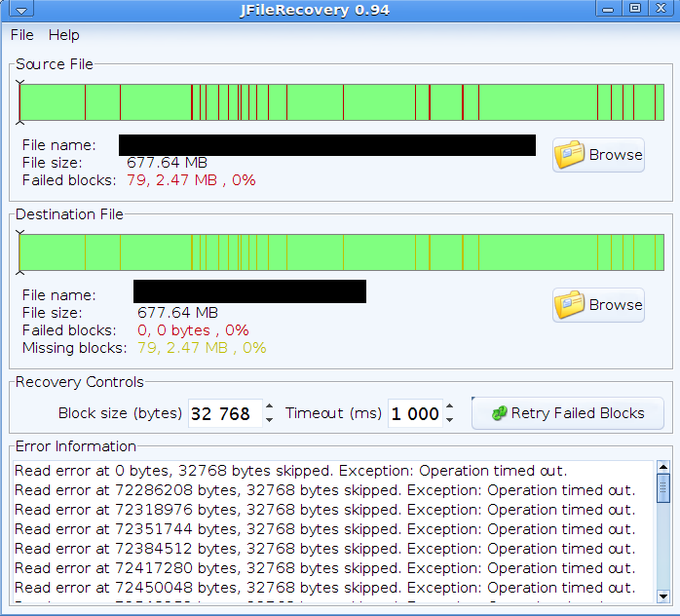Browse for the Source File

[x=598, y=155]
